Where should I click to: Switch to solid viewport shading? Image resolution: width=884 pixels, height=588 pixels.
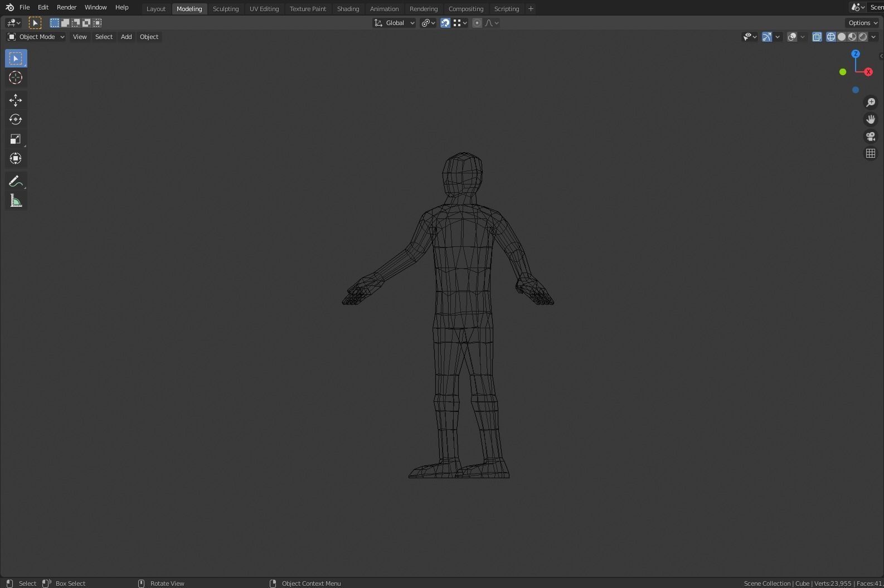point(842,37)
